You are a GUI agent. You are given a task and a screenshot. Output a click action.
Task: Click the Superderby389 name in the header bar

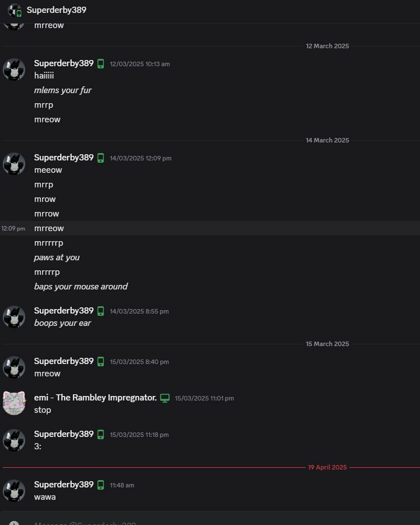57,10
